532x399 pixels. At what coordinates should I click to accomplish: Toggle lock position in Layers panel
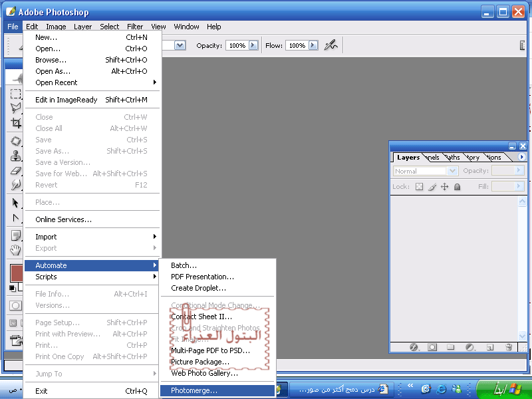[445, 187]
